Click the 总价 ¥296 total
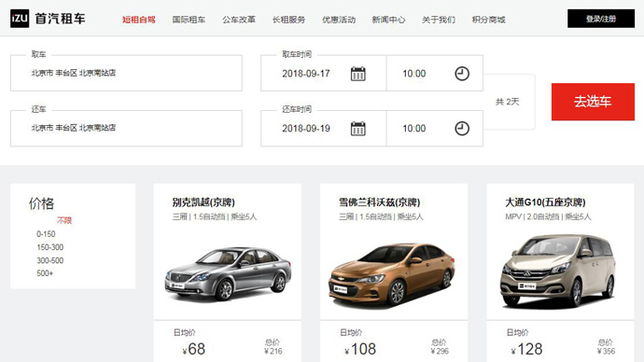The height and width of the screenshot is (362, 644). tap(440, 347)
